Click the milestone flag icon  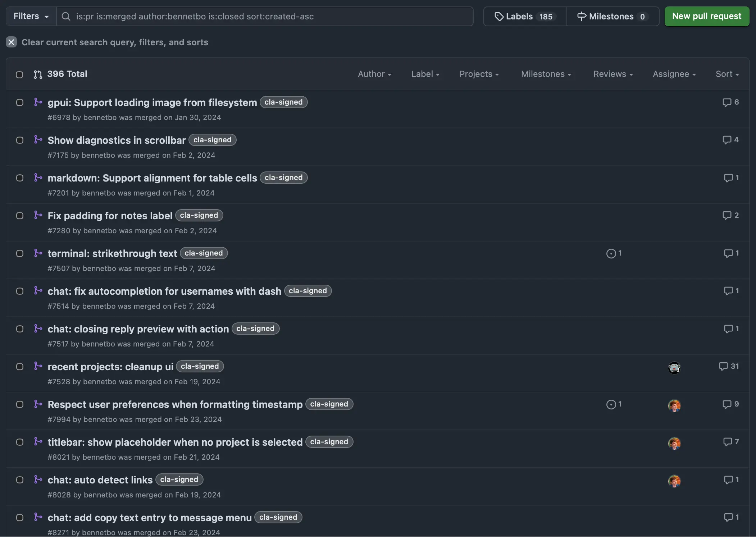pyautogui.click(x=582, y=16)
